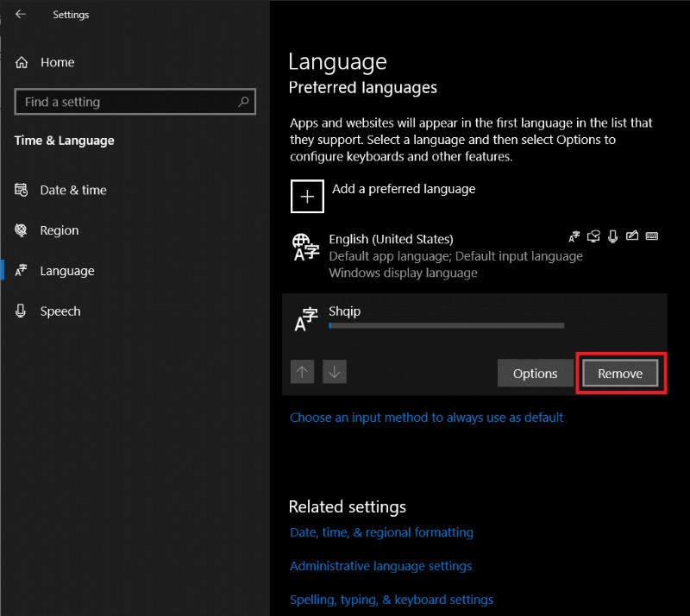Open Date, time, & regional formatting
The width and height of the screenshot is (690, 616).
pos(381,532)
